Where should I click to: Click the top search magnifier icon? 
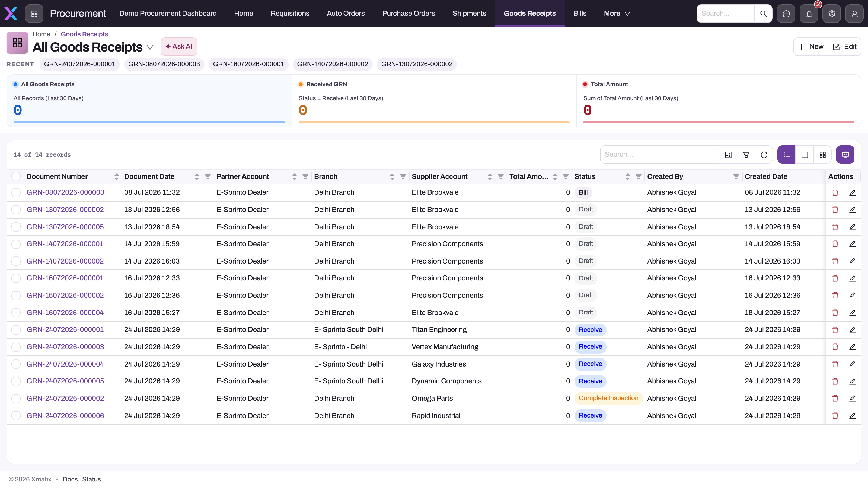763,14
